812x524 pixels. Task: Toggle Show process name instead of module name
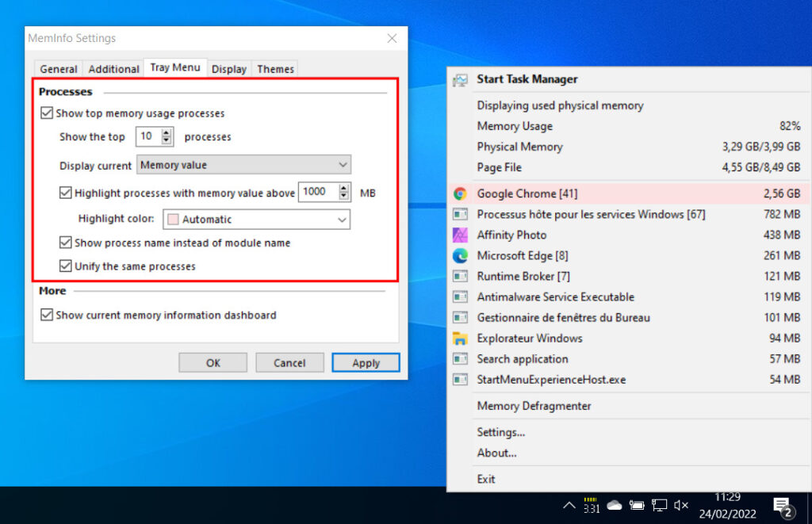click(65, 243)
